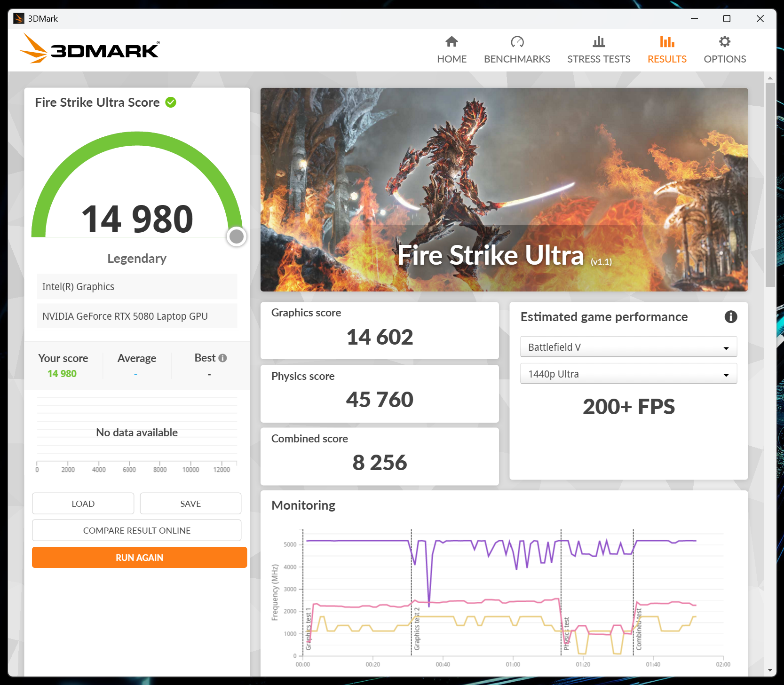Click the Stress Tests bar chart icon
784x685 pixels.
pyautogui.click(x=599, y=42)
